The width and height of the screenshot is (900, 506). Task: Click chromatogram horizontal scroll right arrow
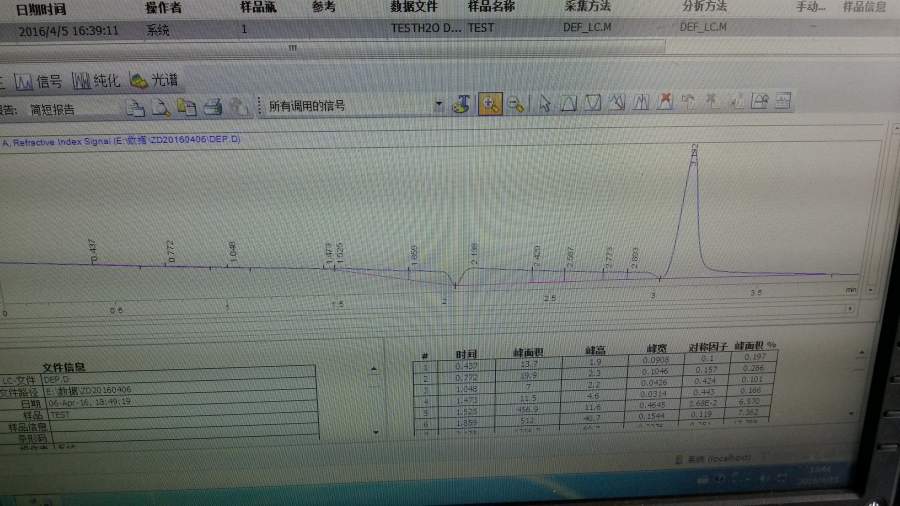[850, 309]
